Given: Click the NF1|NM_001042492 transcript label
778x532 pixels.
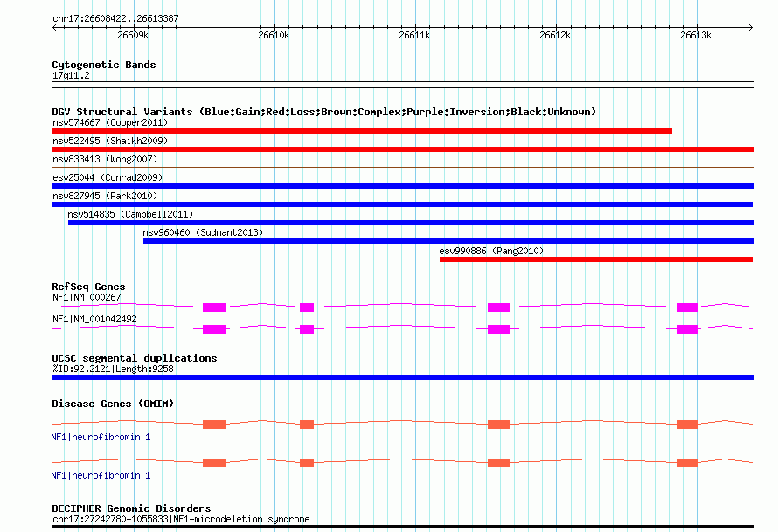Looking at the screenshot, I should pos(94,320).
